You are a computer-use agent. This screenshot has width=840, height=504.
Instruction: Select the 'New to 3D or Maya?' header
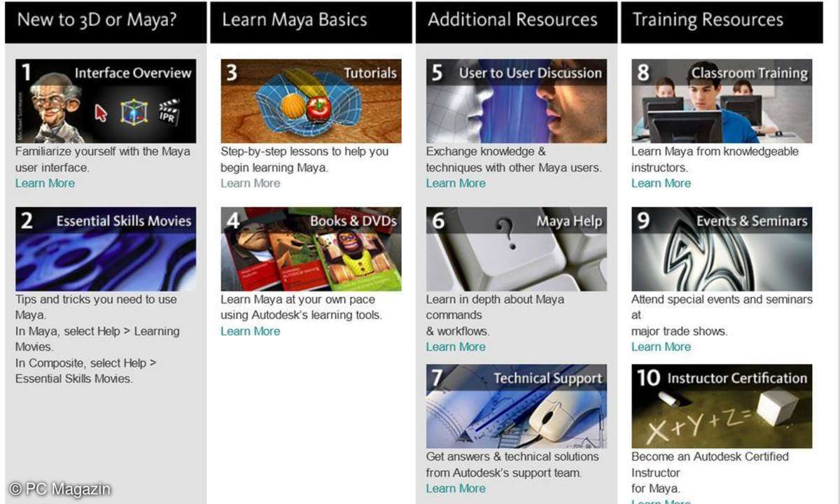(x=106, y=22)
